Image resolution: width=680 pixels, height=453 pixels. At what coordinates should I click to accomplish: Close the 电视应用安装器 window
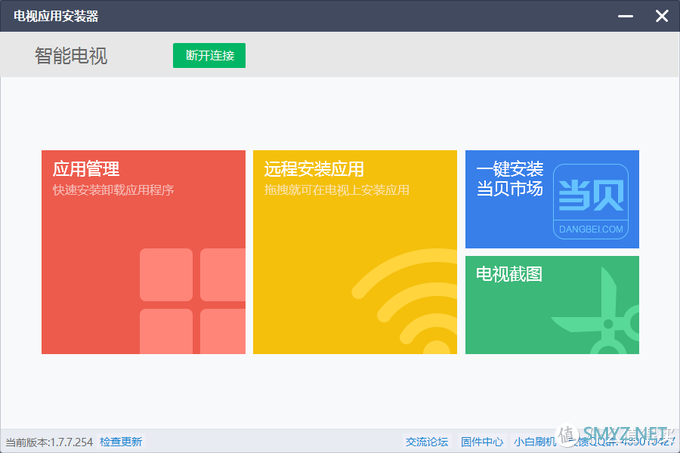pos(662,16)
